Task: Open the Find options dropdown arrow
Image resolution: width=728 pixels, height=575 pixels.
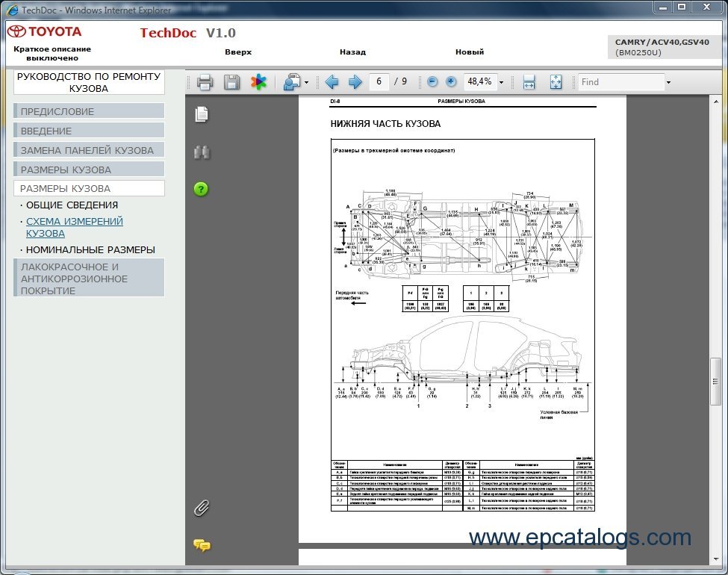Action: [x=668, y=83]
